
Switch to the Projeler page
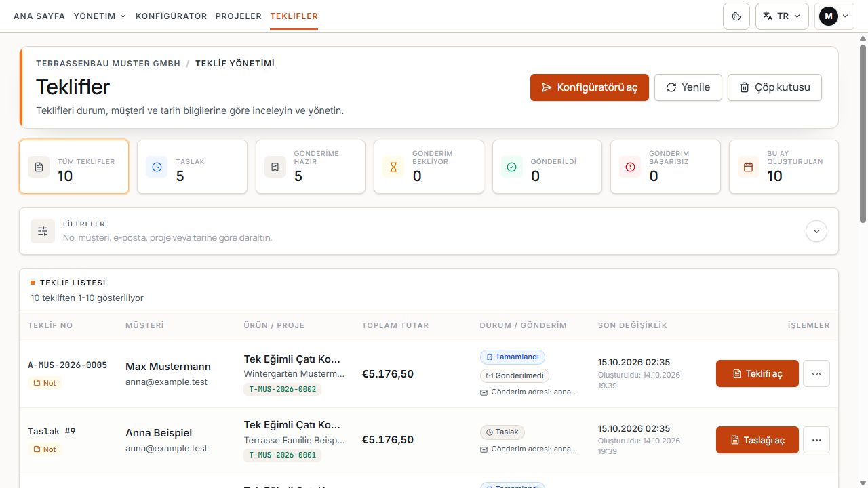pyautogui.click(x=239, y=16)
